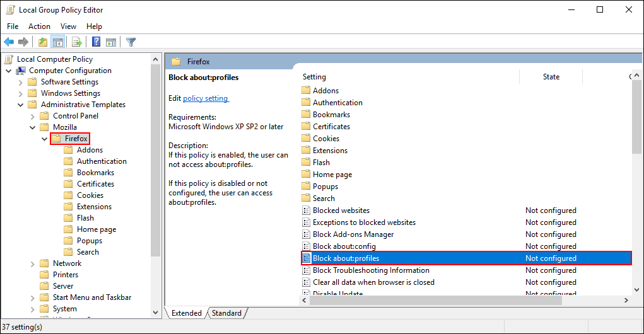
Task: Click the Forward arrow toolbar icon
Action: pyautogui.click(x=23, y=42)
